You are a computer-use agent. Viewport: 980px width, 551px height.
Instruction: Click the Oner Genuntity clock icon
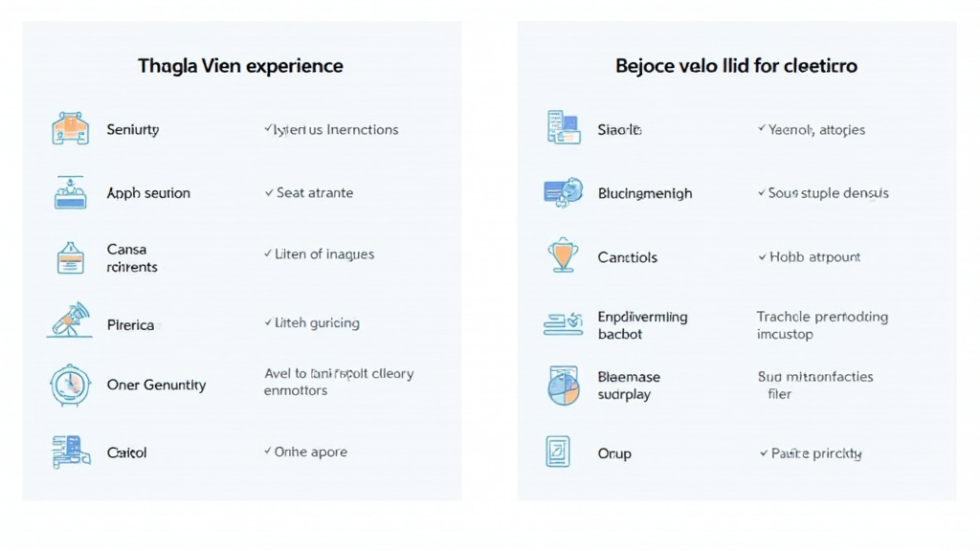click(70, 386)
